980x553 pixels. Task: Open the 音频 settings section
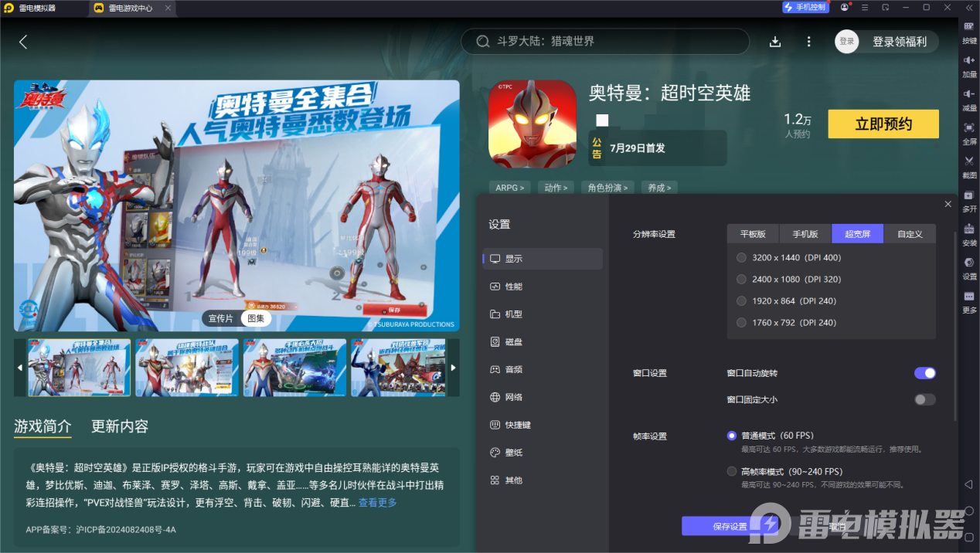(543, 370)
